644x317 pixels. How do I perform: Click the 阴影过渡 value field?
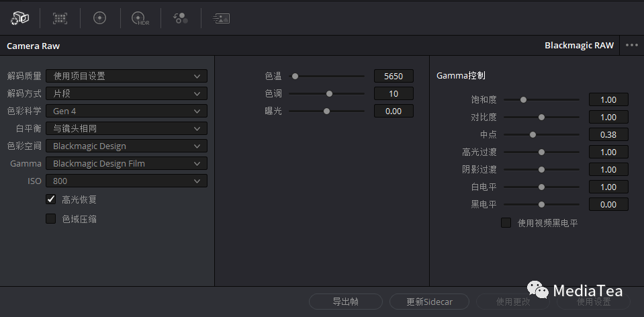tap(608, 169)
